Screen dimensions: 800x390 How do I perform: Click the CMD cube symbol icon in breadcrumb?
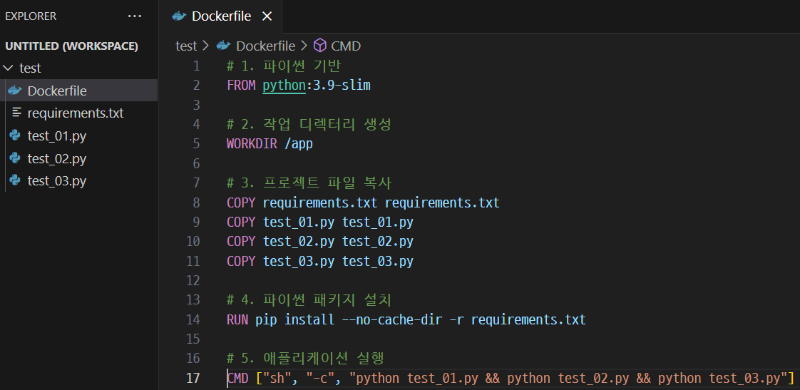tap(320, 46)
